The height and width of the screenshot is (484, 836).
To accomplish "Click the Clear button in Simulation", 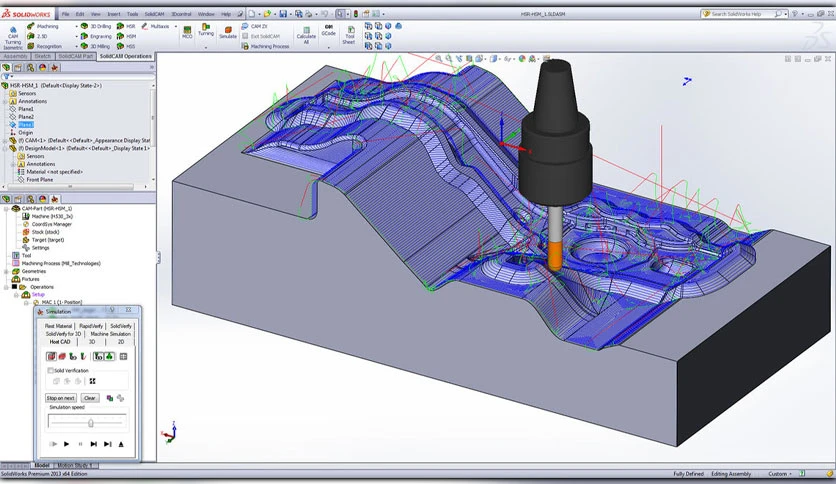I will pyautogui.click(x=89, y=398).
